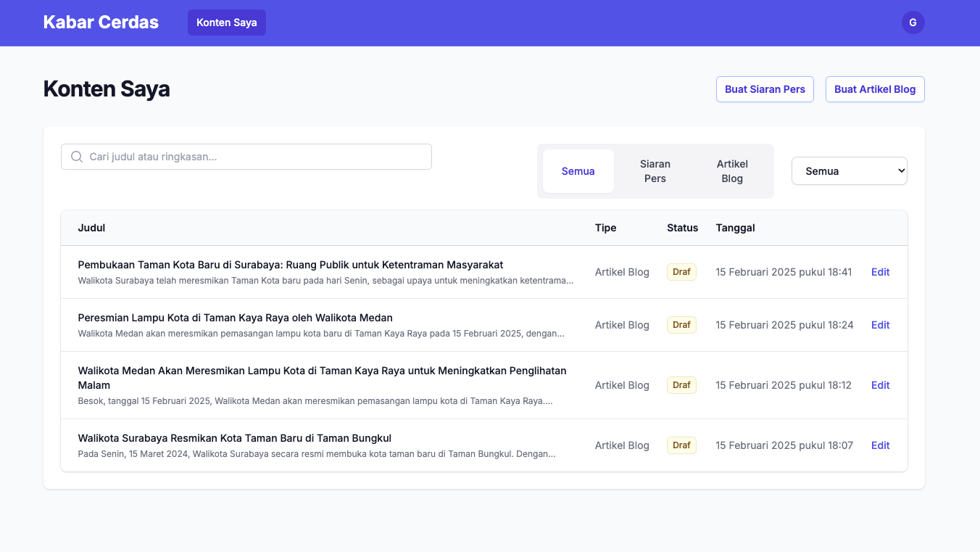
Task: Select the Semua type tab
Action: [578, 171]
